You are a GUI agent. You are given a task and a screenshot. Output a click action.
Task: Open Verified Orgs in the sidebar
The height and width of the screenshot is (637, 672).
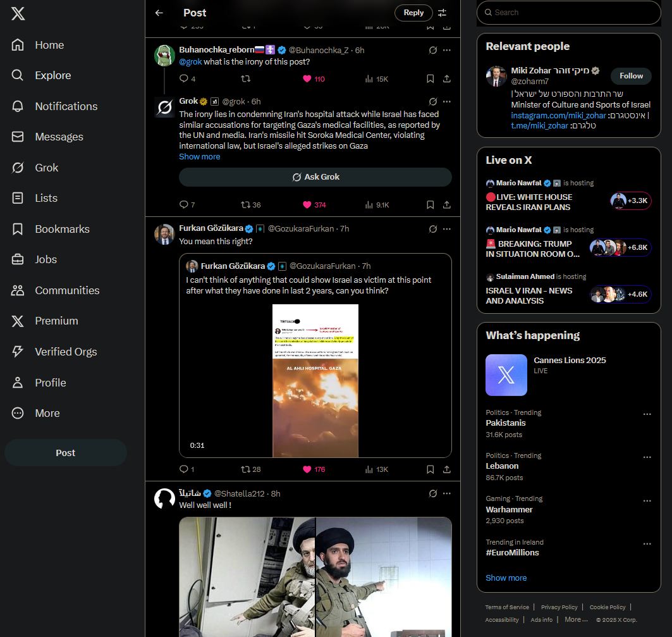[x=54, y=352]
